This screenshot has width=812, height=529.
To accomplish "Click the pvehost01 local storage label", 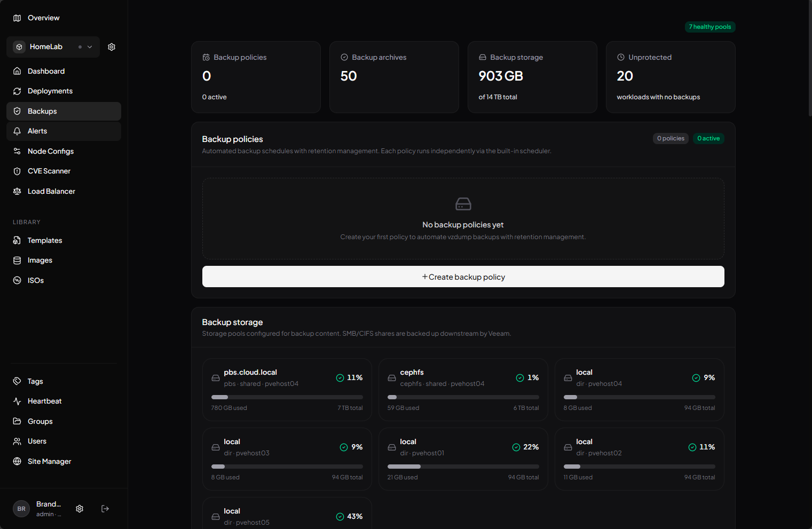I will (x=408, y=442).
